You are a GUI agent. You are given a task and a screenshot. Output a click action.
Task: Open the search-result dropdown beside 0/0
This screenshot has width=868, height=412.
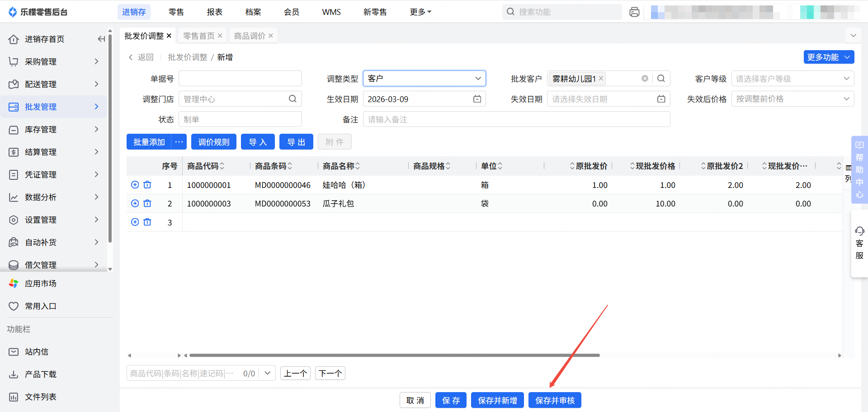click(267, 373)
